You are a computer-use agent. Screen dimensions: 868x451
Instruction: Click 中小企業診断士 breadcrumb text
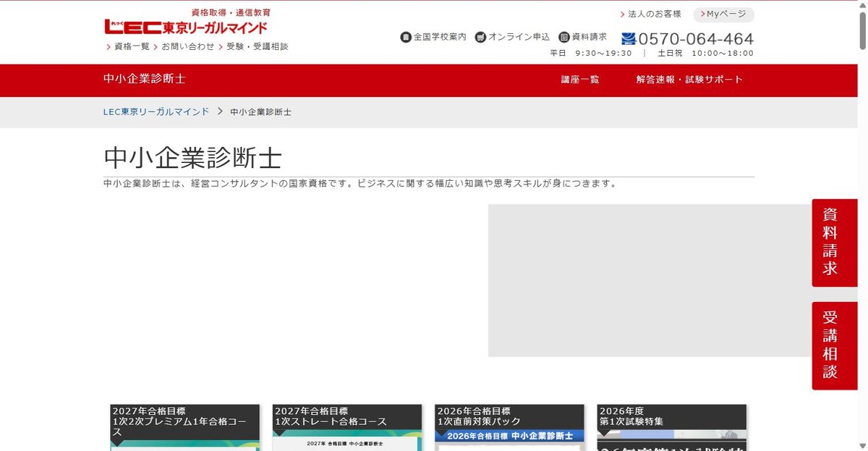coord(261,112)
